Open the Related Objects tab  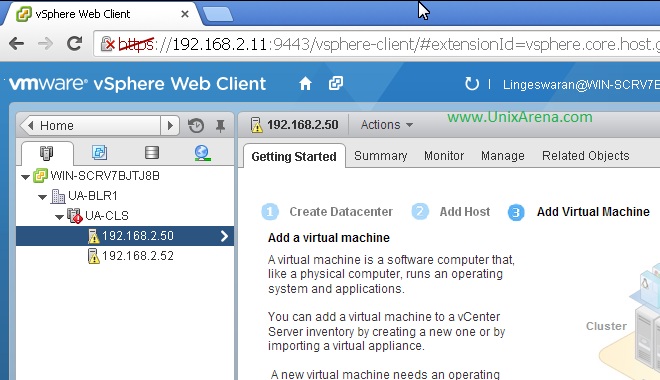[585, 156]
